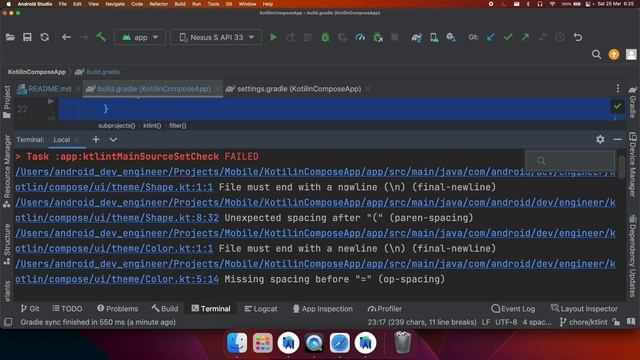Viewport: 640px width, 360px height.
Task: Open Shape.kt:8:32 error link
Action: 117,218
